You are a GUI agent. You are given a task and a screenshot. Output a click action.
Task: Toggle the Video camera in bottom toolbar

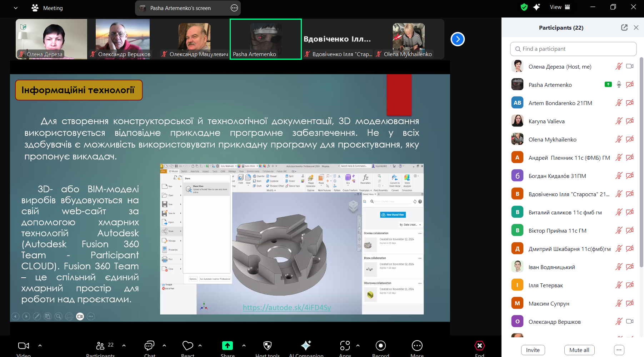(24, 346)
